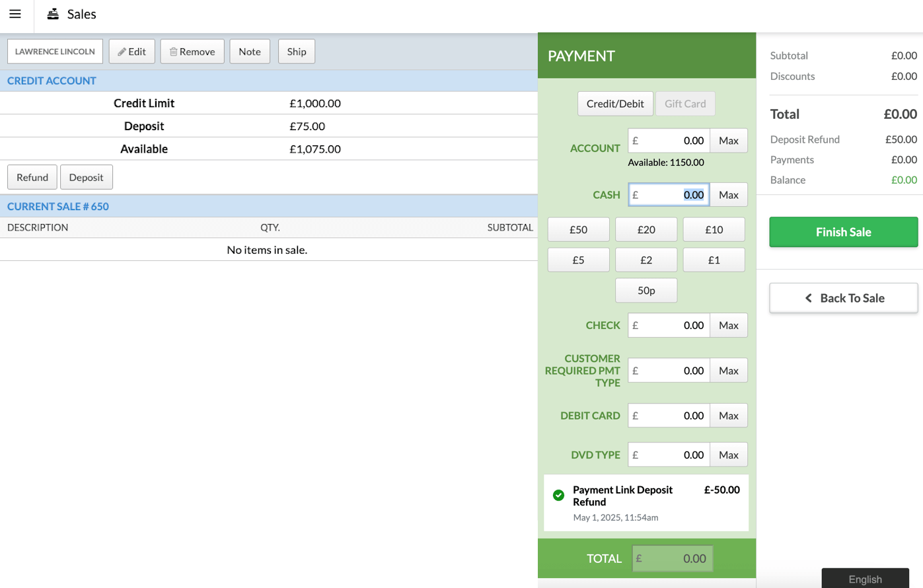Add 50p cash denomination
923x588 pixels.
coord(646,291)
